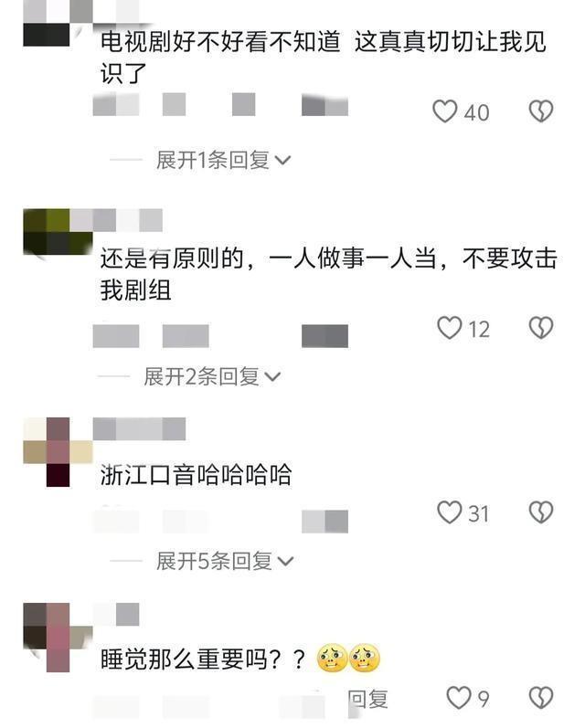The height and width of the screenshot is (728, 585).
Task: Dislike the comment about 电视剧好不好看
Action: pyautogui.click(x=541, y=111)
